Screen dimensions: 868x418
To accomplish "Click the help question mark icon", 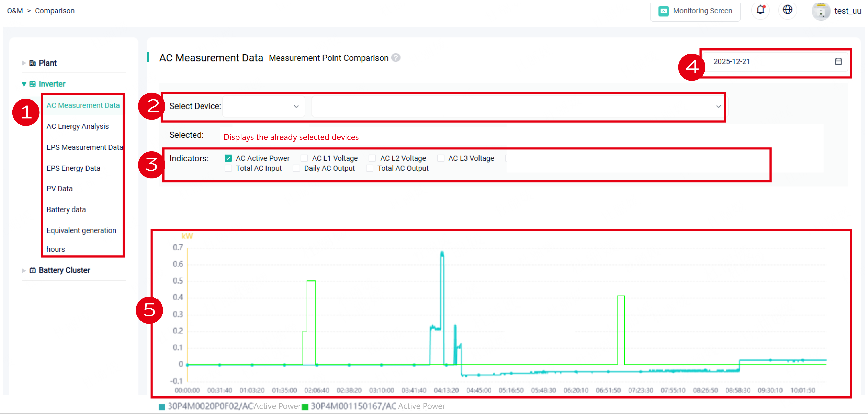I will 396,58.
